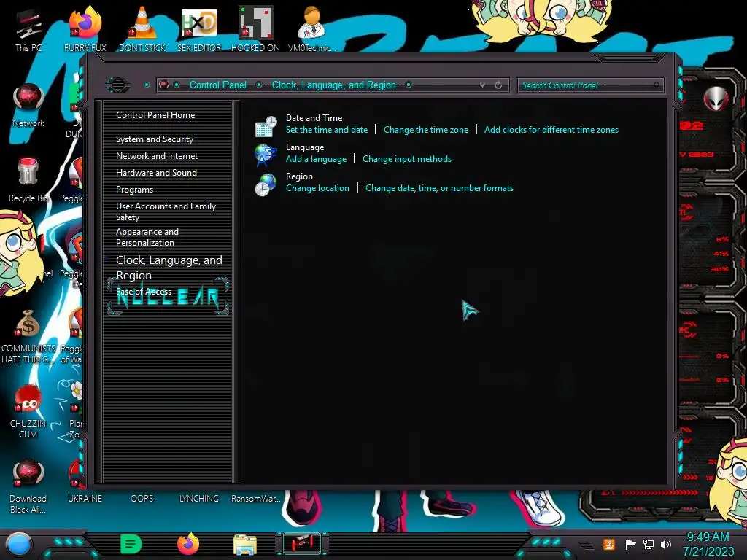Select the HxD SEX EDITOR desktop icon
This screenshot has height=560, width=747.
pyautogui.click(x=199, y=30)
